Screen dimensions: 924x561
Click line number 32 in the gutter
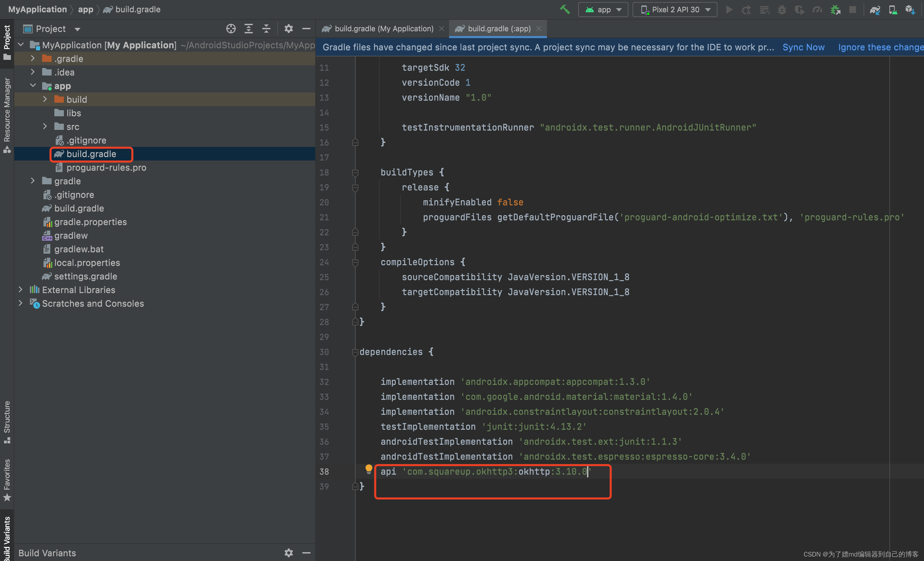pos(324,381)
